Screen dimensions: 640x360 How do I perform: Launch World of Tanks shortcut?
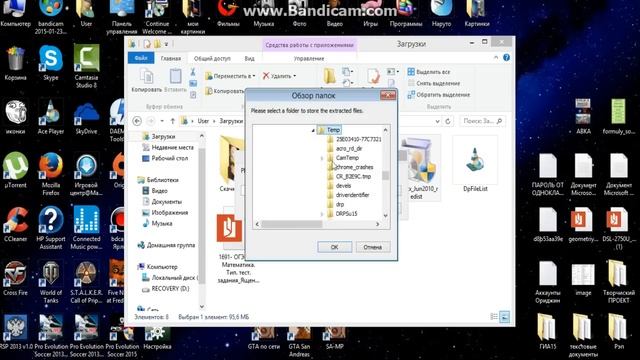tap(51, 282)
